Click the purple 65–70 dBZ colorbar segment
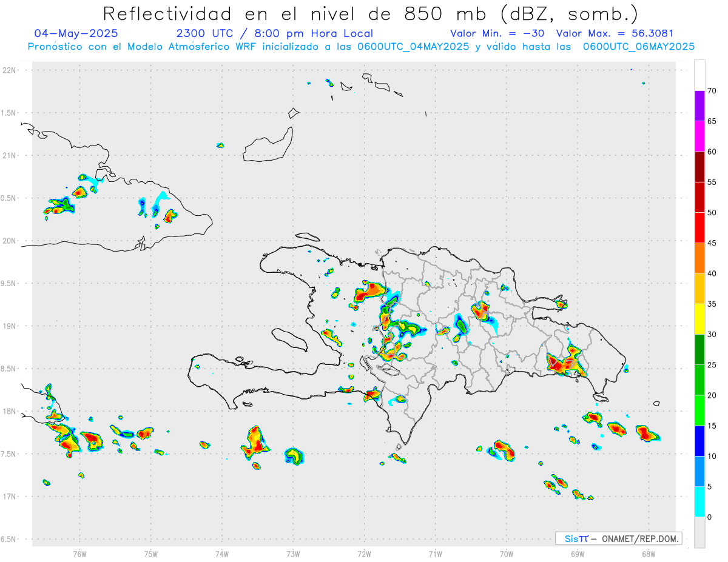The image size is (728, 562). click(x=699, y=106)
